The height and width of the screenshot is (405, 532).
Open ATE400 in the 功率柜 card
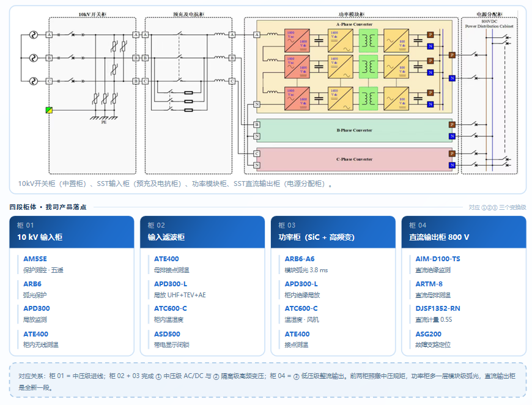tap(297, 334)
